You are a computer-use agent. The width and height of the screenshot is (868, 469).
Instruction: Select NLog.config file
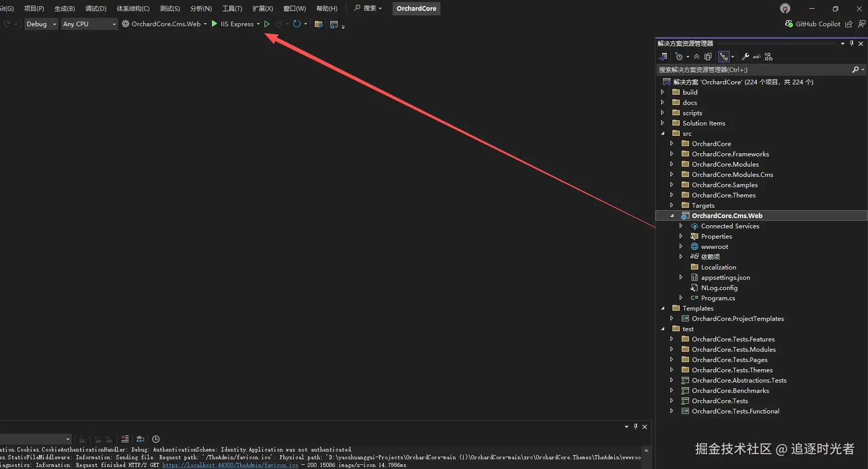point(719,287)
